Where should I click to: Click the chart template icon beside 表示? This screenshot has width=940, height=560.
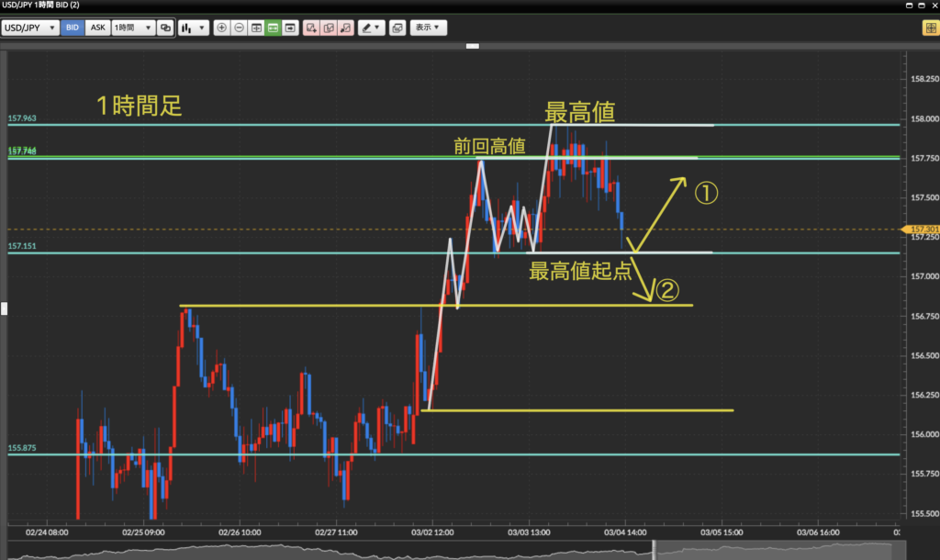(x=397, y=28)
